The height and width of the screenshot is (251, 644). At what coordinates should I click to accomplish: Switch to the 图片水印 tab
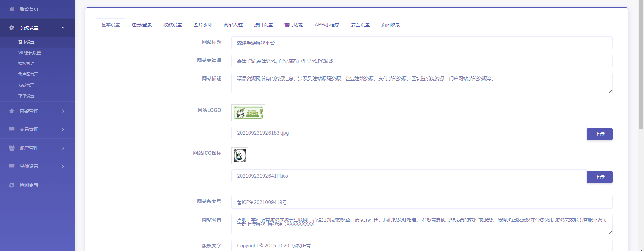coord(203,25)
